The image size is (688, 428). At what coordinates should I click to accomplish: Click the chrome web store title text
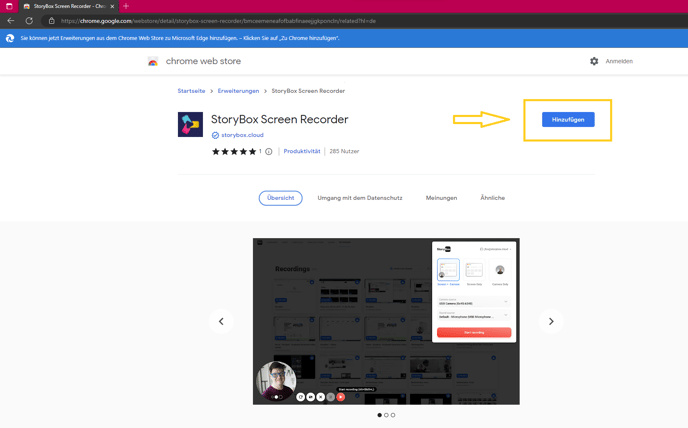click(x=203, y=61)
